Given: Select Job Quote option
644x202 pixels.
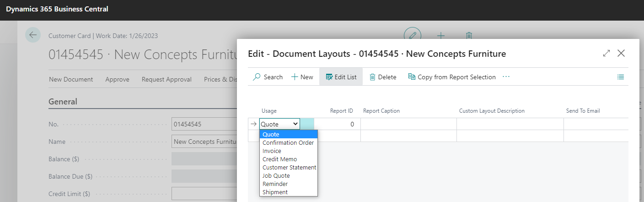Looking at the screenshot, I should pos(289,175).
